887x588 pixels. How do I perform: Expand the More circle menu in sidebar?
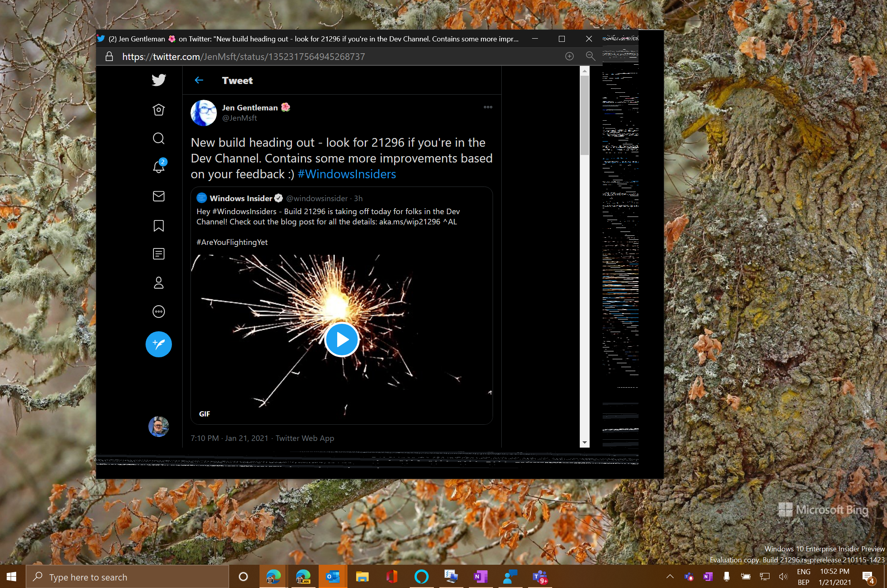coord(159,312)
